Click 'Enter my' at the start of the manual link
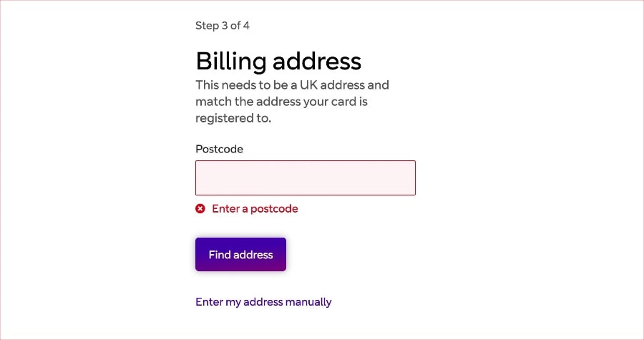The image size is (644, 340). (218, 302)
